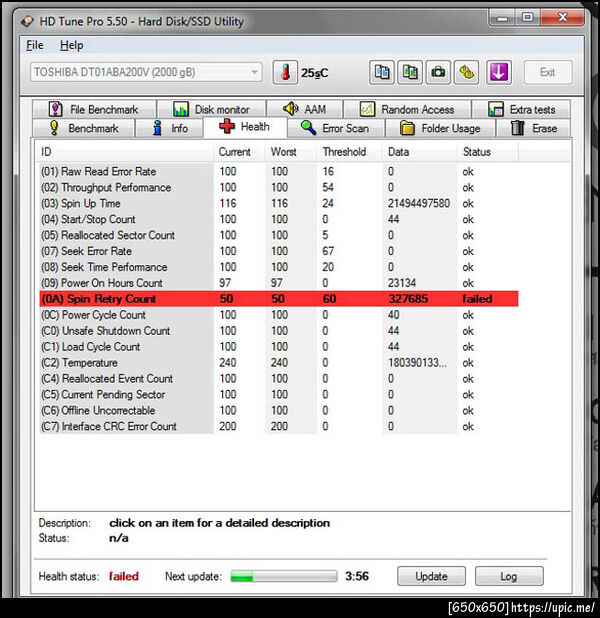
Task: Click the camera save screenshot icon
Action: (438, 73)
